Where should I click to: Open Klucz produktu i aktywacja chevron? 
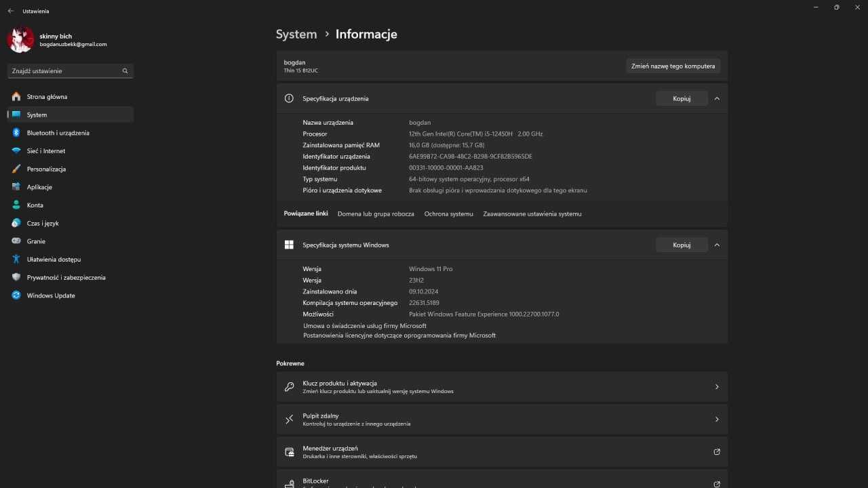pyautogui.click(x=717, y=386)
